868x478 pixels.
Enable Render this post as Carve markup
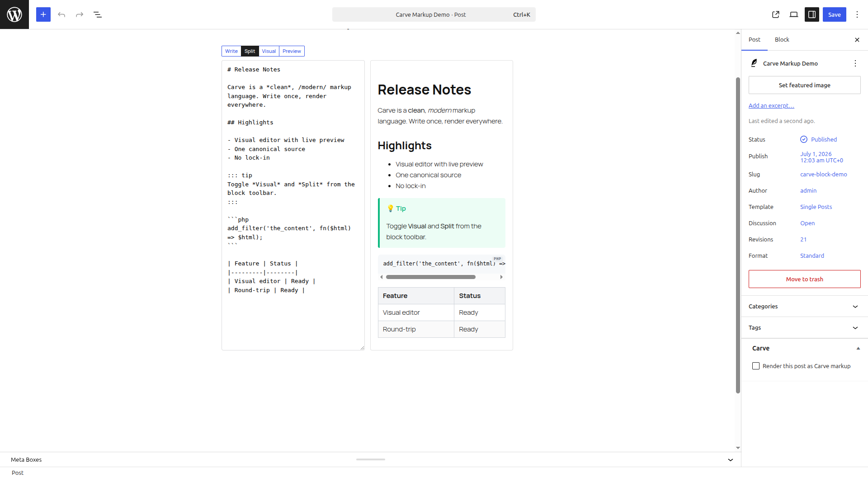[x=756, y=366]
